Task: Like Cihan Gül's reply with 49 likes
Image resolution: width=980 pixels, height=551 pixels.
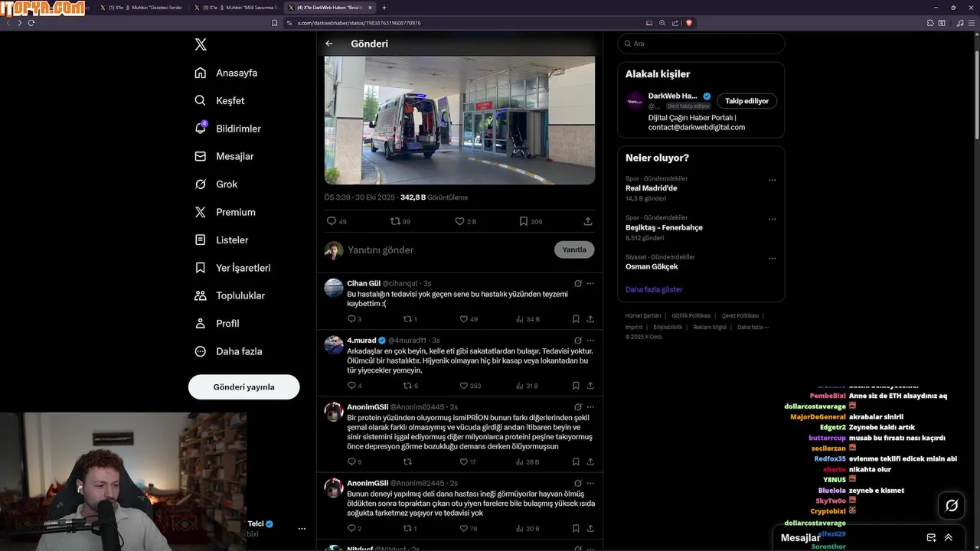Action: click(463, 319)
